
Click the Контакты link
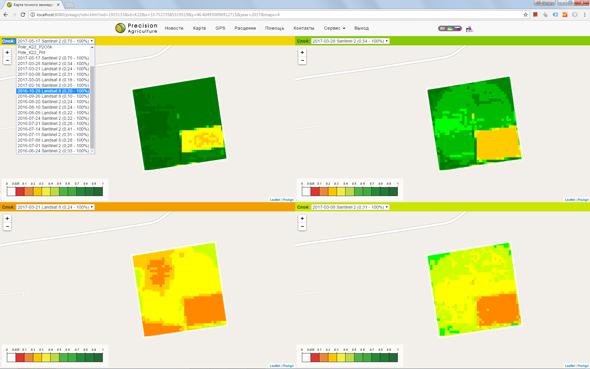click(x=304, y=28)
